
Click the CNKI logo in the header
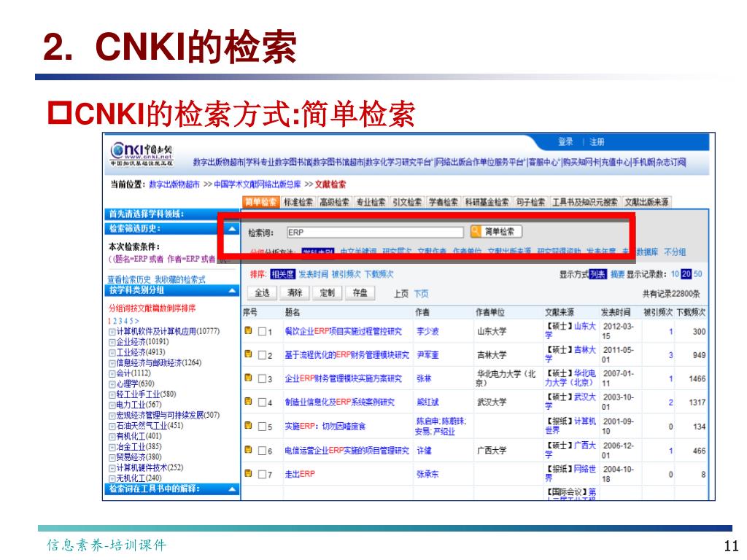(x=142, y=155)
